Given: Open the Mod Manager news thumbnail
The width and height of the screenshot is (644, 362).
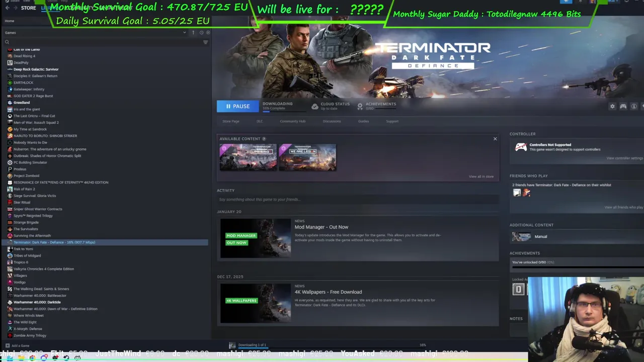Looking at the screenshot, I should [255, 238].
